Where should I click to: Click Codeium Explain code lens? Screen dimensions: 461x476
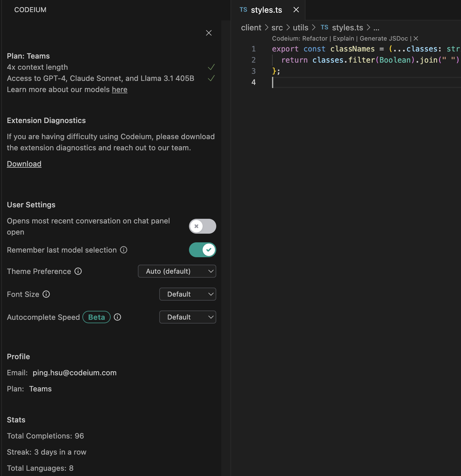click(344, 38)
